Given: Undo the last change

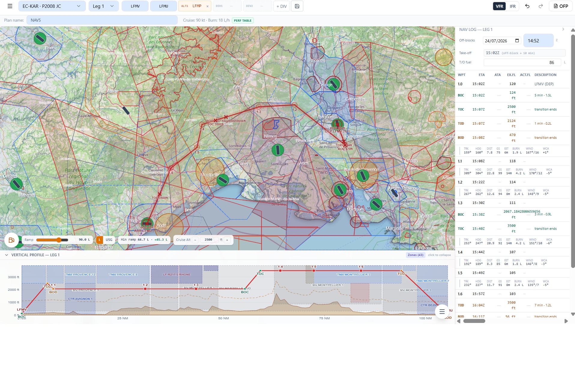Looking at the screenshot, I should click(527, 6).
